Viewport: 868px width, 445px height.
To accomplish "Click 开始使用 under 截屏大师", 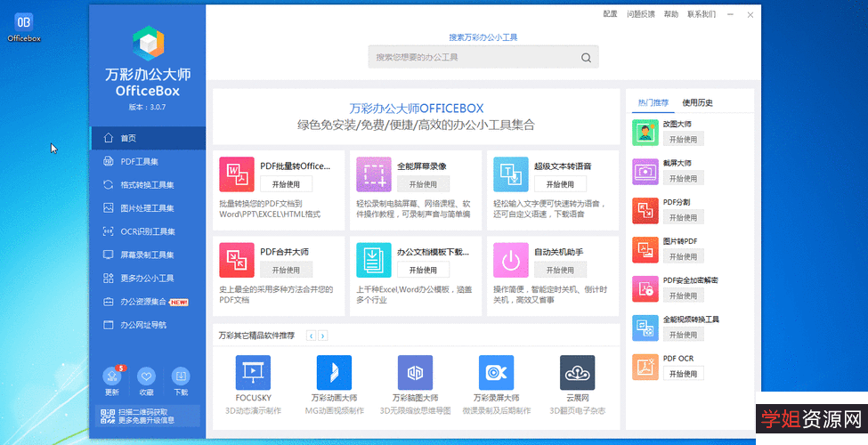I will 684,178.
